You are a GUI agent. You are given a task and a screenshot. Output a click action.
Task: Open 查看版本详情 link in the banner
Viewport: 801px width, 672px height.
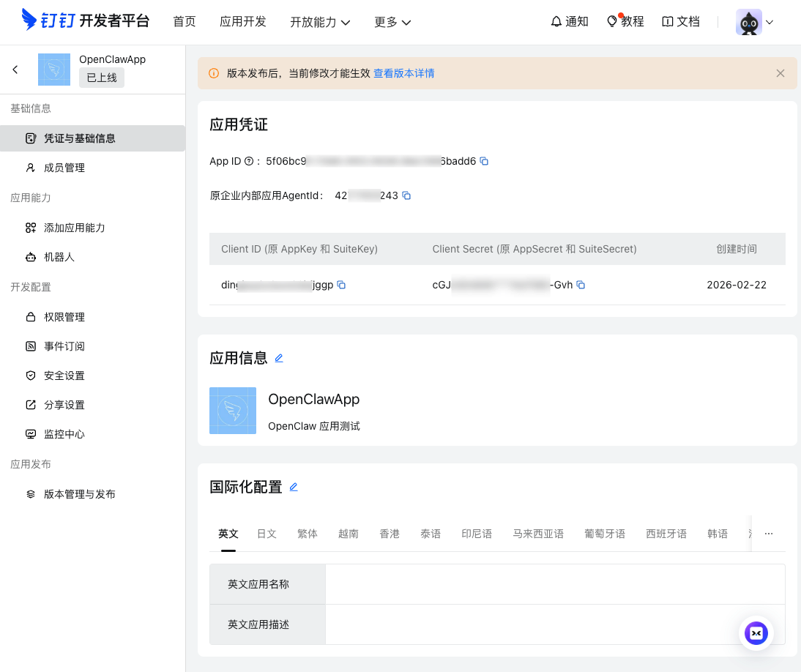403,73
